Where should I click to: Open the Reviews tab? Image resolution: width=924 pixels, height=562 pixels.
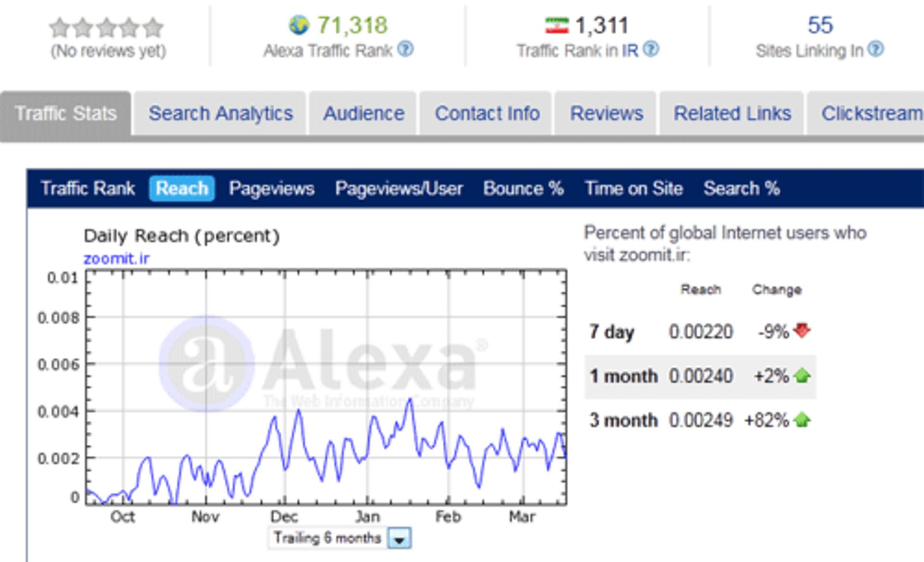click(606, 114)
